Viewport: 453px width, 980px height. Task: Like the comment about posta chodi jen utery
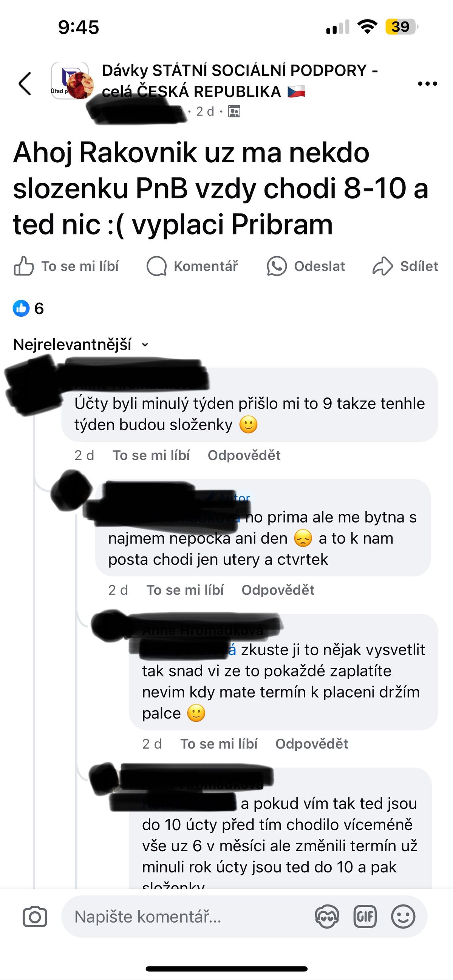click(x=185, y=590)
